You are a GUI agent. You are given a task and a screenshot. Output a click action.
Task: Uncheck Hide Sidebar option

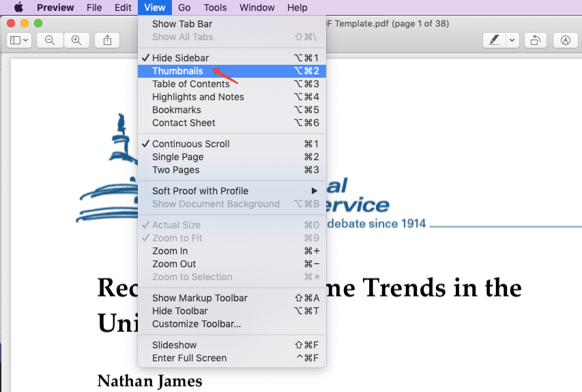pos(231,58)
